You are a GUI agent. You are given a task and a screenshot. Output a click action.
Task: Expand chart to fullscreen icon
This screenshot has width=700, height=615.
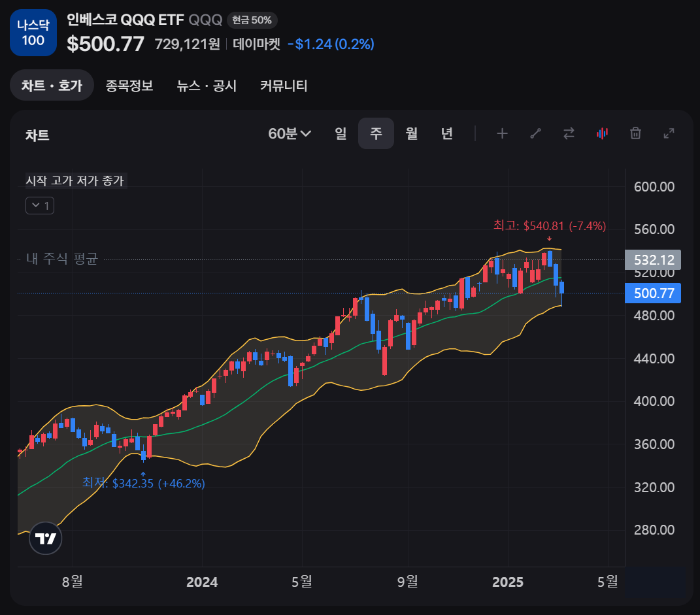[669, 133]
